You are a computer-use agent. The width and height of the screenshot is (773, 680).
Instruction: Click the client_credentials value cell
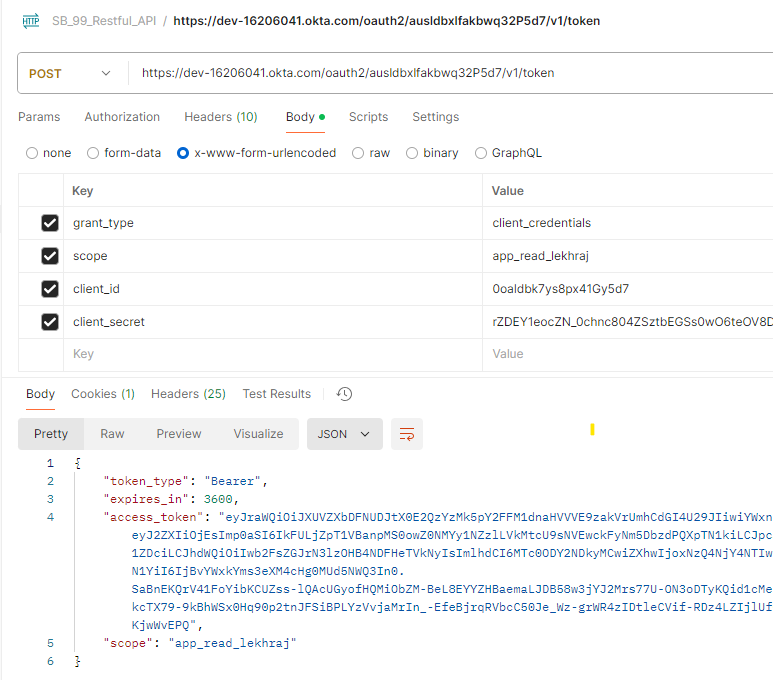pyautogui.click(x=628, y=223)
